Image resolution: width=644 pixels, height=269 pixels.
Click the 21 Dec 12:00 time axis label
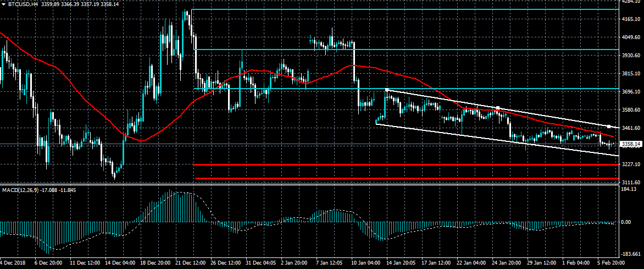[x=190, y=263]
